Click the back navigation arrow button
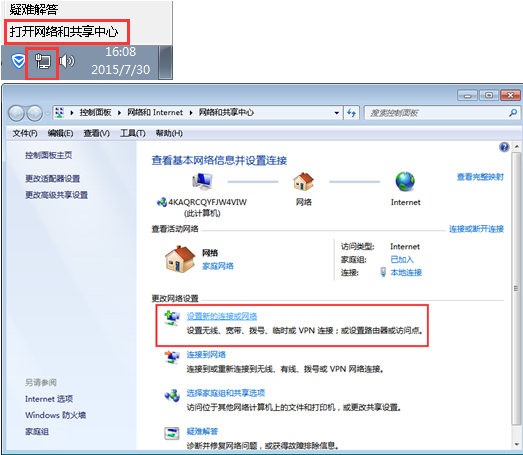The image size is (523, 455). pyautogui.click(x=16, y=113)
